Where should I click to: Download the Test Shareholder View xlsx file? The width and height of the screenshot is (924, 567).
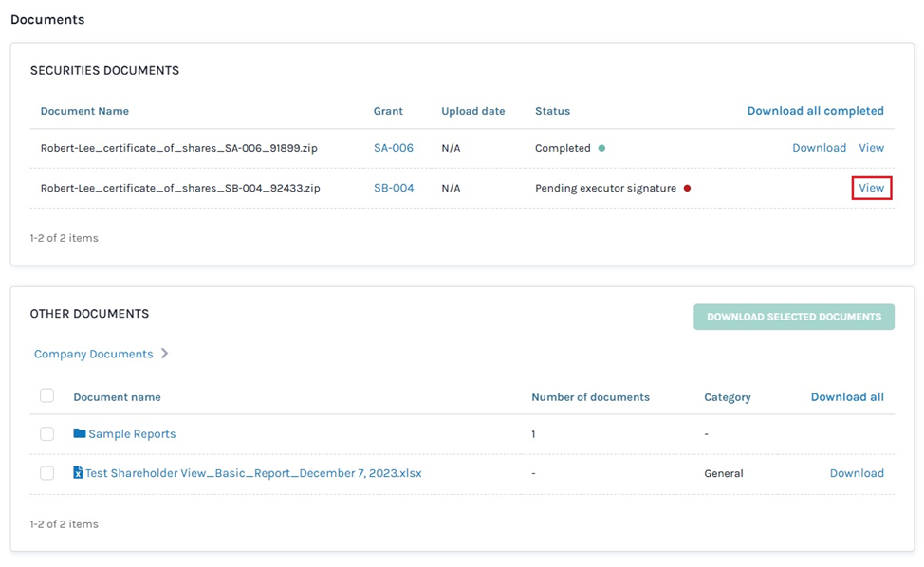click(x=856, y=473)
